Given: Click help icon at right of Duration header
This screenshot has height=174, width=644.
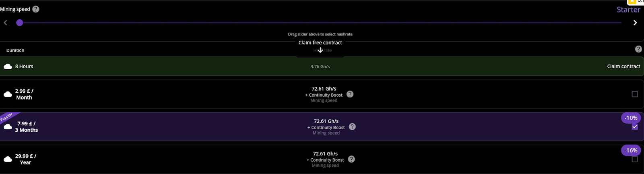Looking at the screenshot, I should [638, 49].
